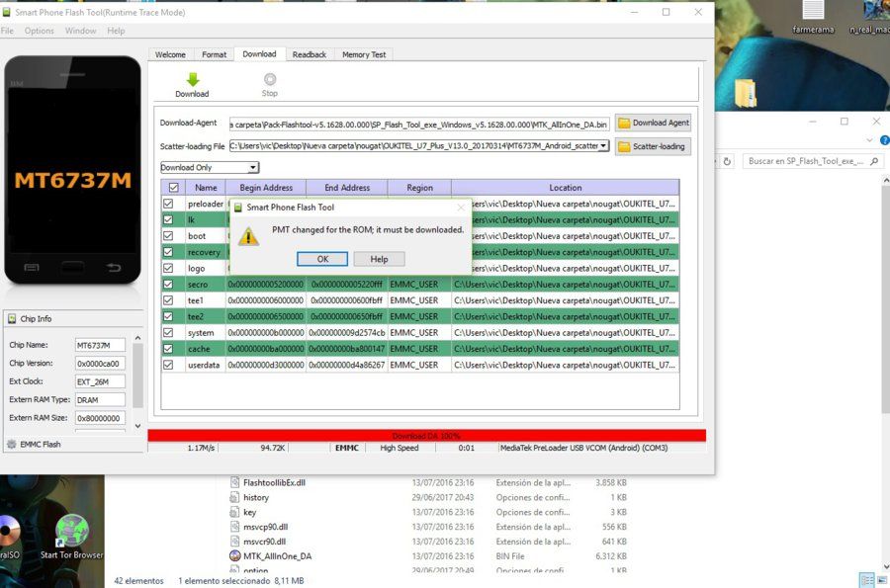Click the Download-Agent path field

coord(419,125)
